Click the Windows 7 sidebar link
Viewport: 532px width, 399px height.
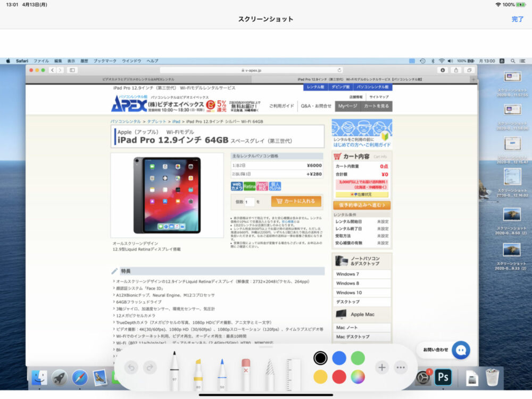click(362, 274)
